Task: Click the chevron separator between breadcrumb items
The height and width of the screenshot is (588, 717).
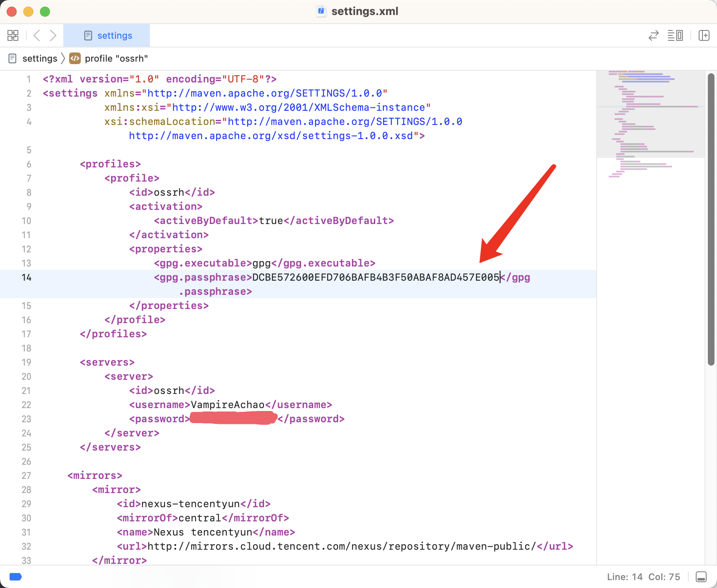Action: tap(63, 59)
